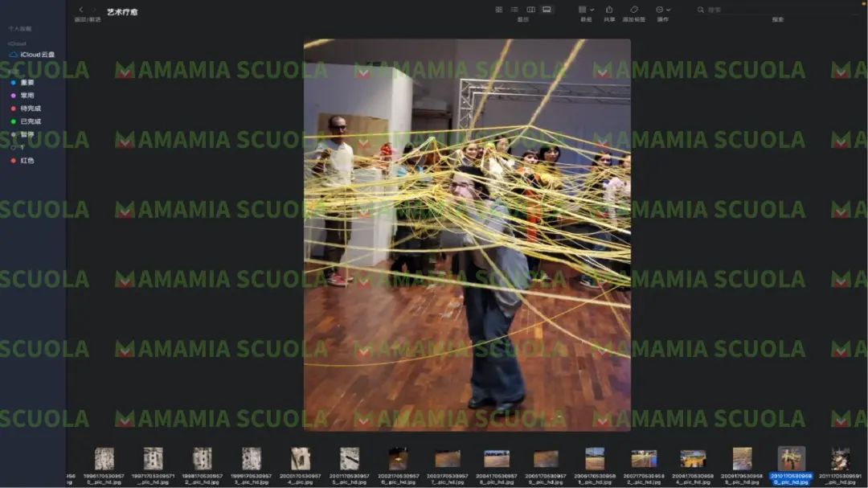This screenshot has height=488, width=868.
Task: Click the share (共享) toolbar icon
Action: [609, 10]
